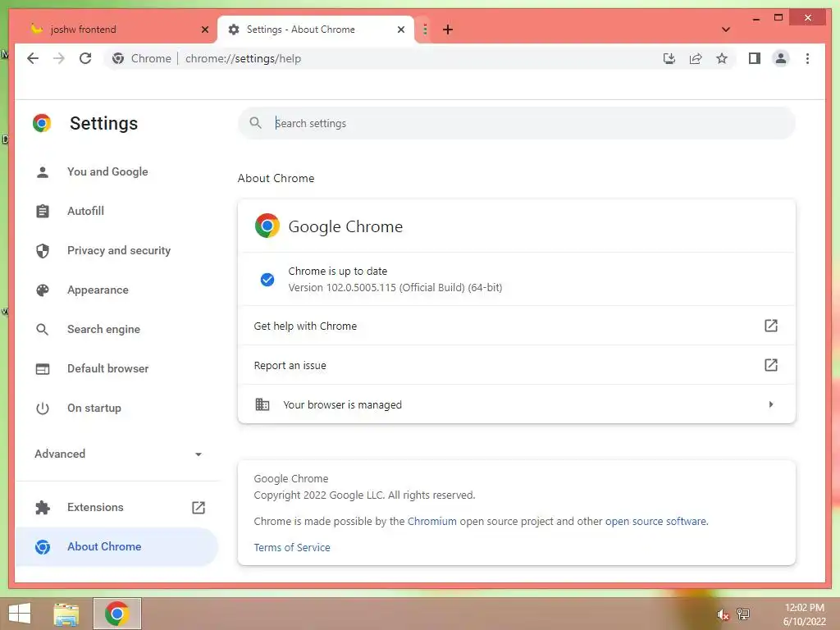Open the tab search dropdown arrow
This screenshot has height=630, width=840.
click(x=726, y=30)
